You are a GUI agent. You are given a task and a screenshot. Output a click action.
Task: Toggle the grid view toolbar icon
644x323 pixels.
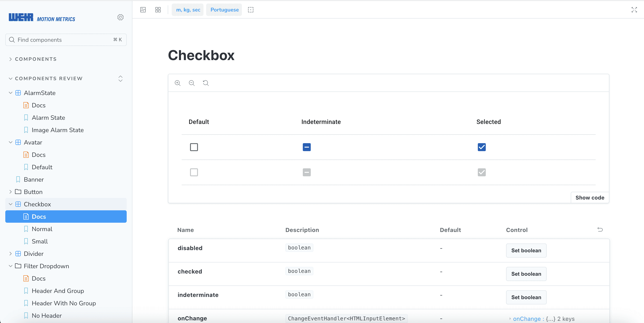158,10
